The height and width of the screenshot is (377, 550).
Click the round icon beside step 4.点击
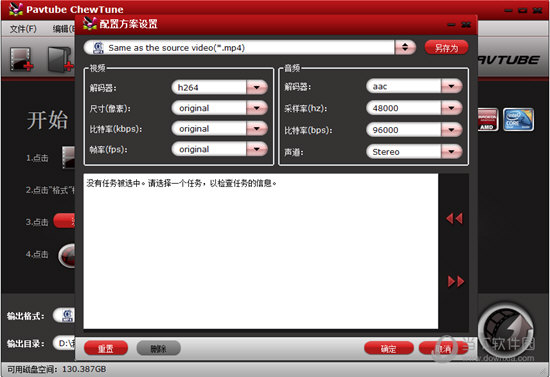pos(67,256)
